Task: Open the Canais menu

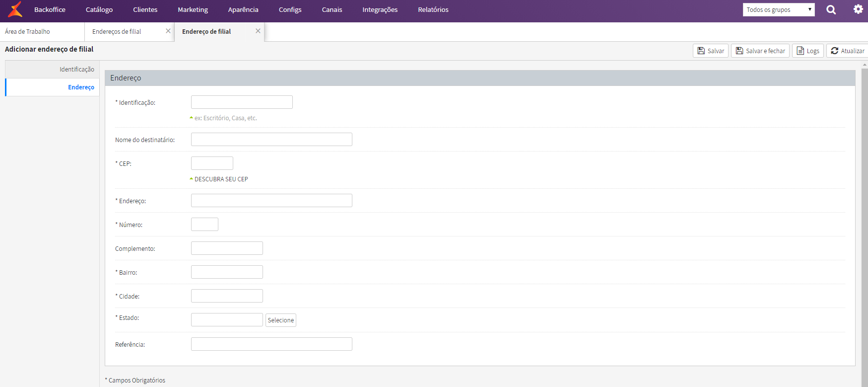Action: (332, 9)
